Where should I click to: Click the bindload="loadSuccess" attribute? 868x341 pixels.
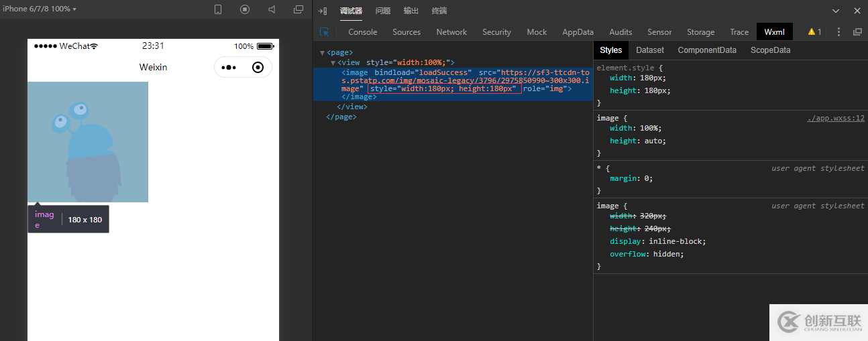click(423, 72)
